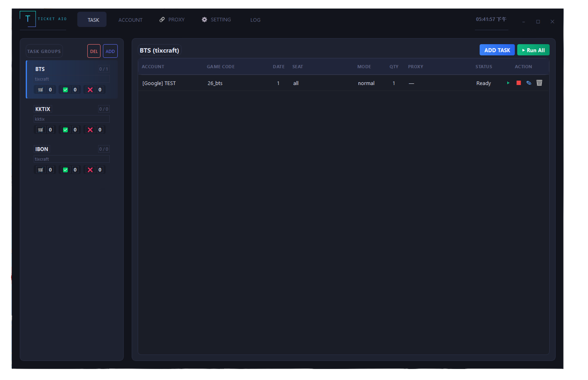Click ADD TASK button
Viewport: 588px width, 380px height.
point(497,50)
